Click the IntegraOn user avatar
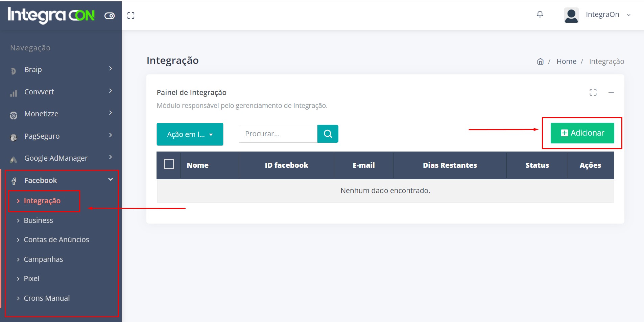644x322 pixels. (571, 15)
